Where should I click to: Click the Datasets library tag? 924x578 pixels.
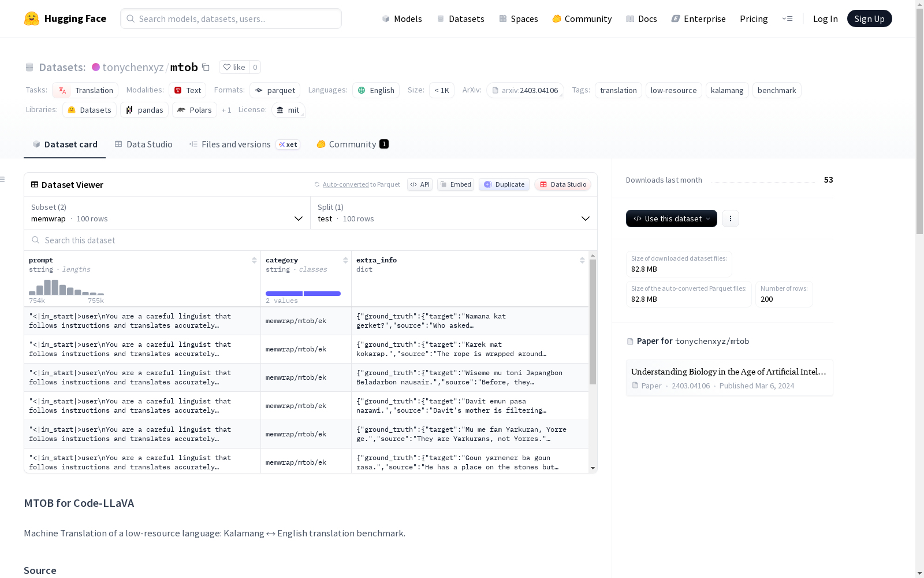[90, 110]
